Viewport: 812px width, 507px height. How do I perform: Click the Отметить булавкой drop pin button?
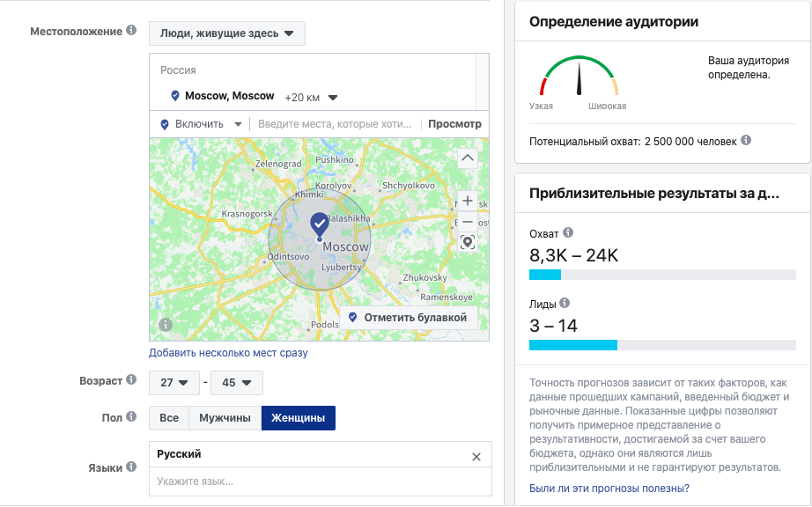coord(409,317)
